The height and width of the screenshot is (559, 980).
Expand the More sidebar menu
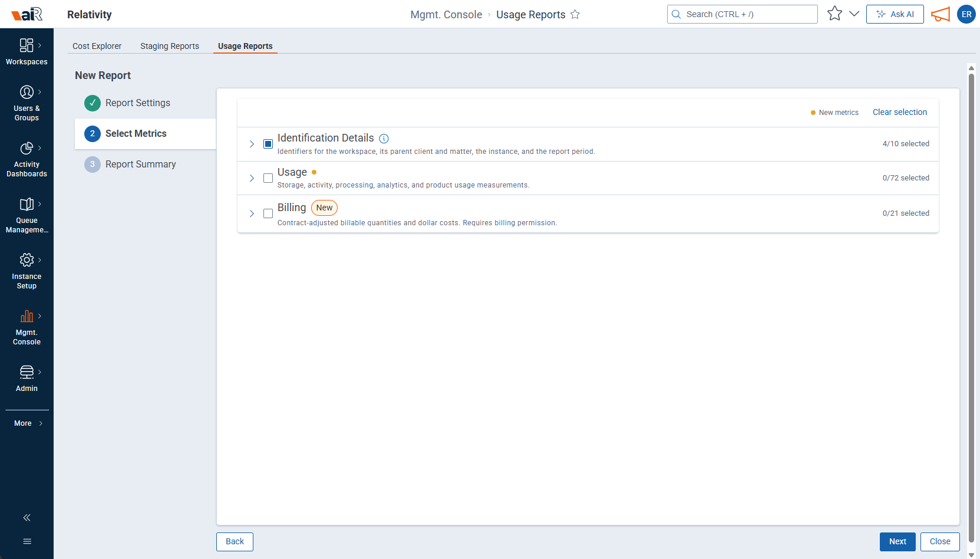[x=28, y=423]
